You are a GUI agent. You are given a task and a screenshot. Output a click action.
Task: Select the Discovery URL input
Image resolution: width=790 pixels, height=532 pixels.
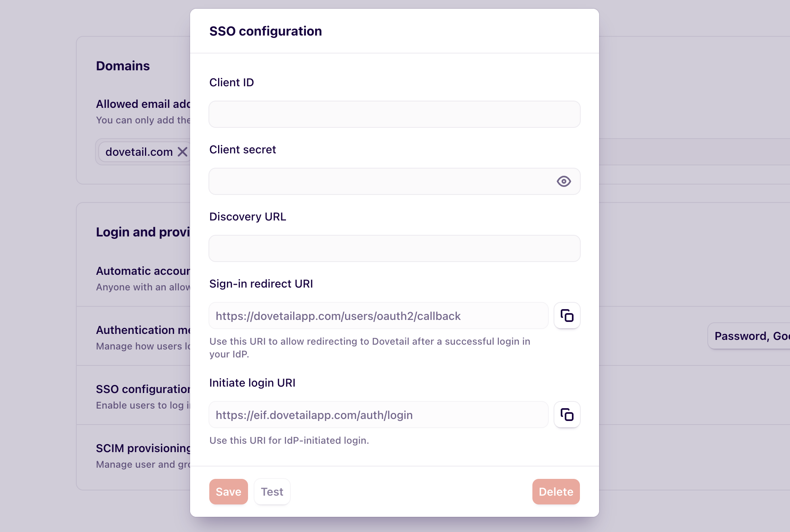(x=394, y=248)
